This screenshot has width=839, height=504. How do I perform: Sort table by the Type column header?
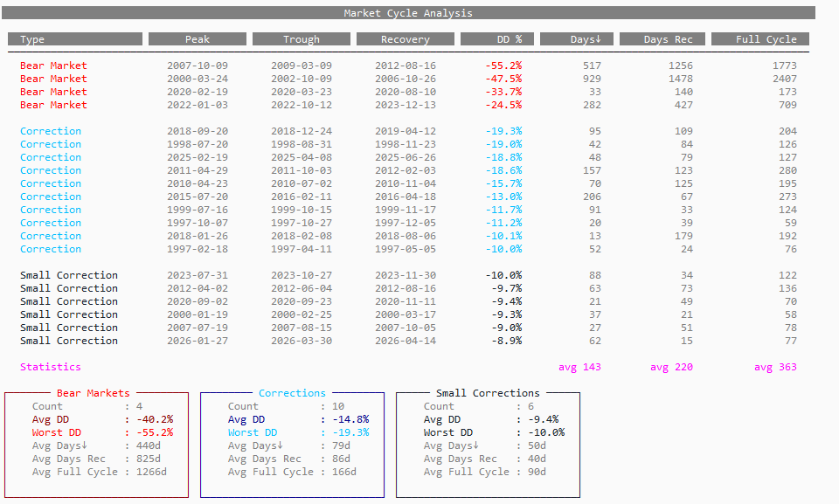point(75,39)
